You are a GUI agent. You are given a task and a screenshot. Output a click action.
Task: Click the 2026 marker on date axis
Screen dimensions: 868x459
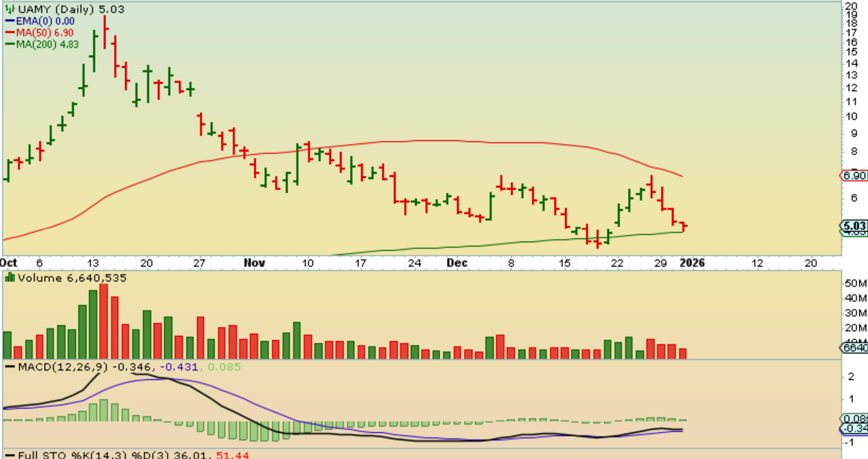(692, 263)
